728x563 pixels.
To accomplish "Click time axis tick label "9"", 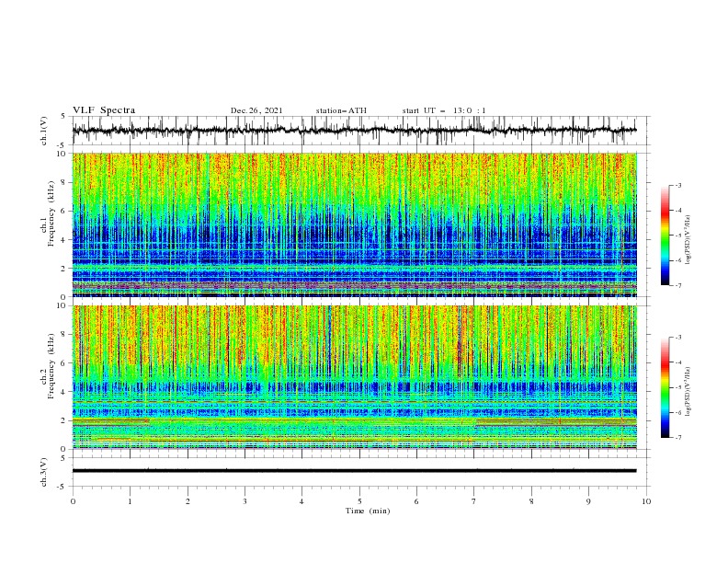I will 588,501.
